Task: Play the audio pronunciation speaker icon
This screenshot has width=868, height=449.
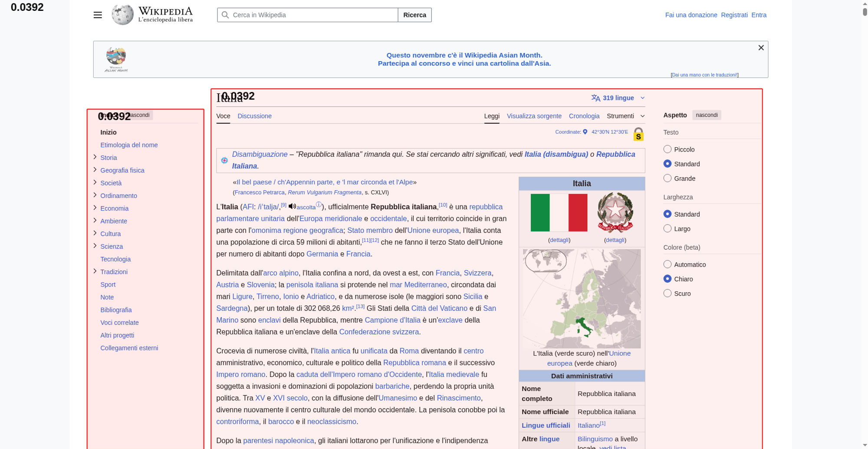Action: pyautogui.click(x=292, y=206)
